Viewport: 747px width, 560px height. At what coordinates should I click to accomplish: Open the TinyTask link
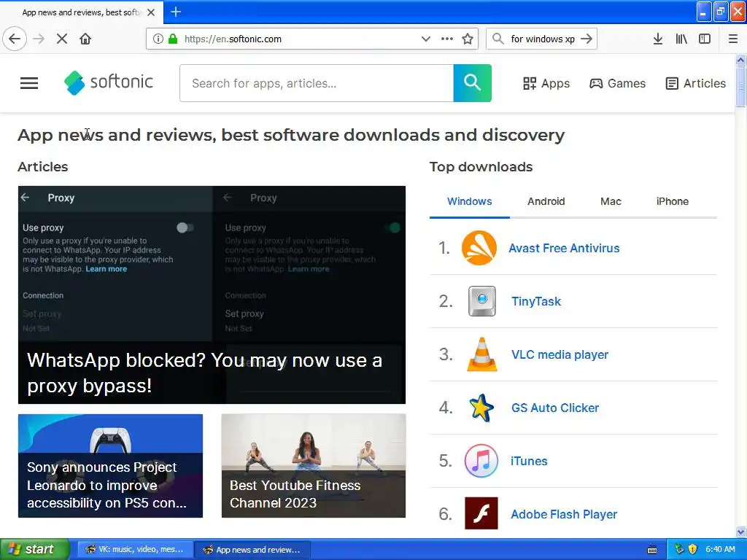tap(536, 301)
